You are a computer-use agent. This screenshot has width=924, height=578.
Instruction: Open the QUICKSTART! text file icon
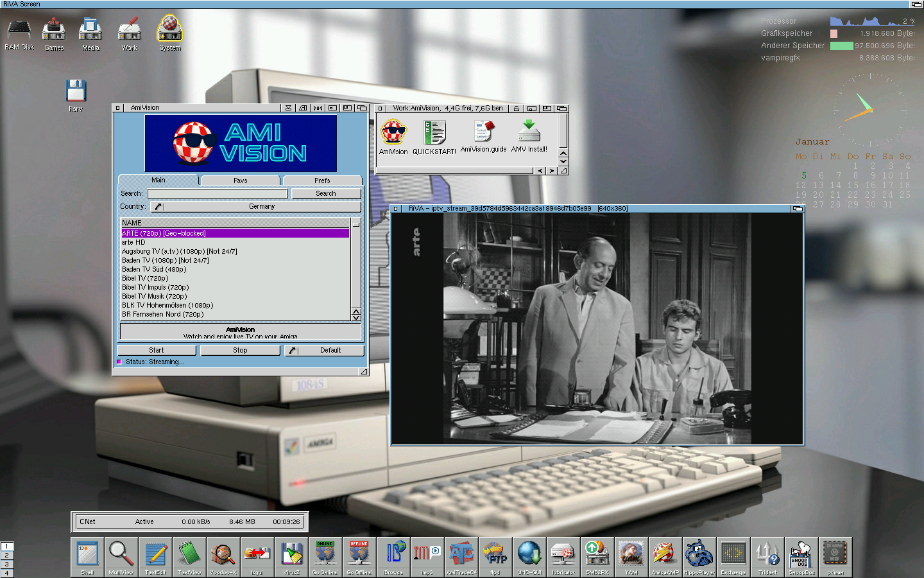click(x=434, y=137)
